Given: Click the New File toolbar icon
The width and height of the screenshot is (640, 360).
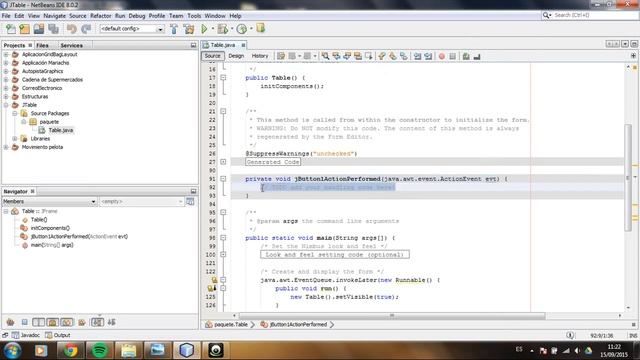Looking at the screenshot, I should point(11,29).
